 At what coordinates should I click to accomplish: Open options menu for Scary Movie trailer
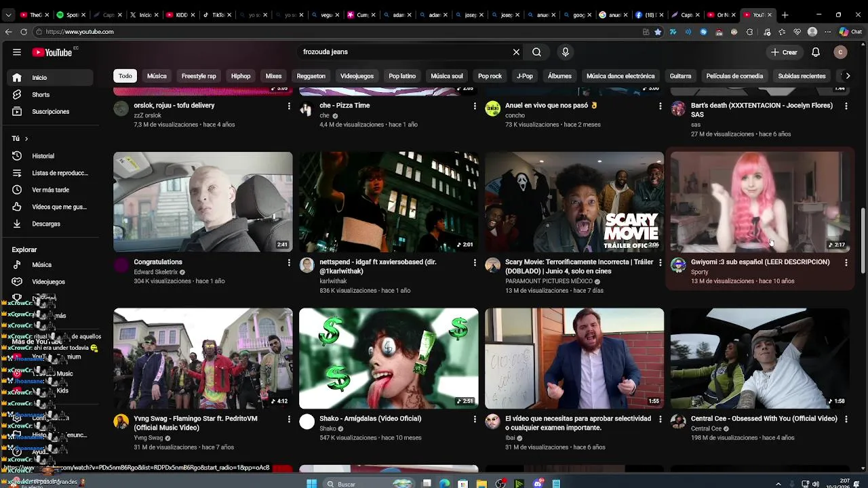tap(660, 263)
